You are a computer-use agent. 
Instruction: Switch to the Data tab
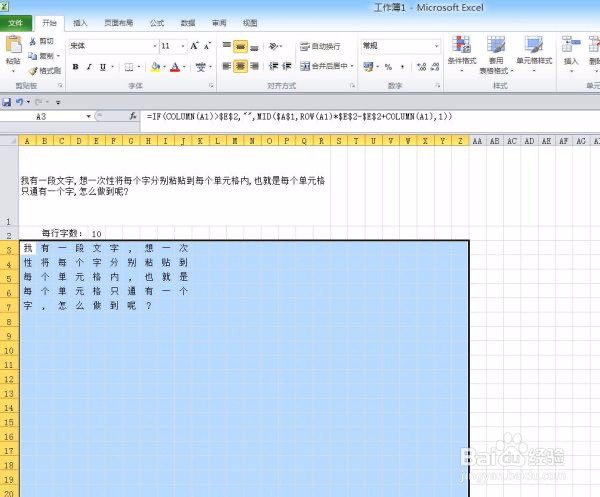tap(188, 23)
